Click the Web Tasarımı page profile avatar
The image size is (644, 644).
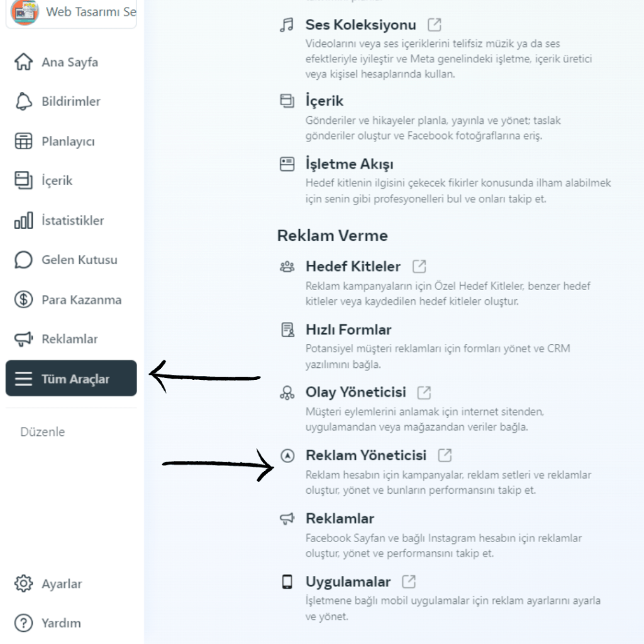tap(25, 12)
